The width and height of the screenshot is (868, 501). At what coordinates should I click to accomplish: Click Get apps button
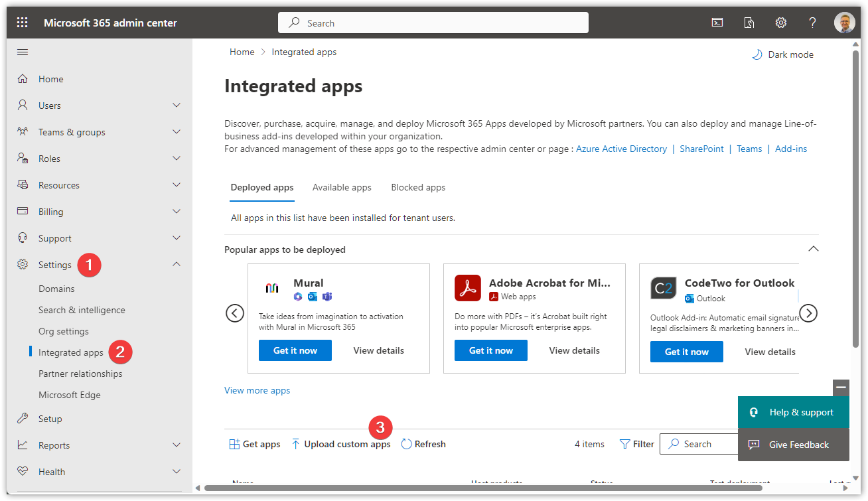point(255,444)
